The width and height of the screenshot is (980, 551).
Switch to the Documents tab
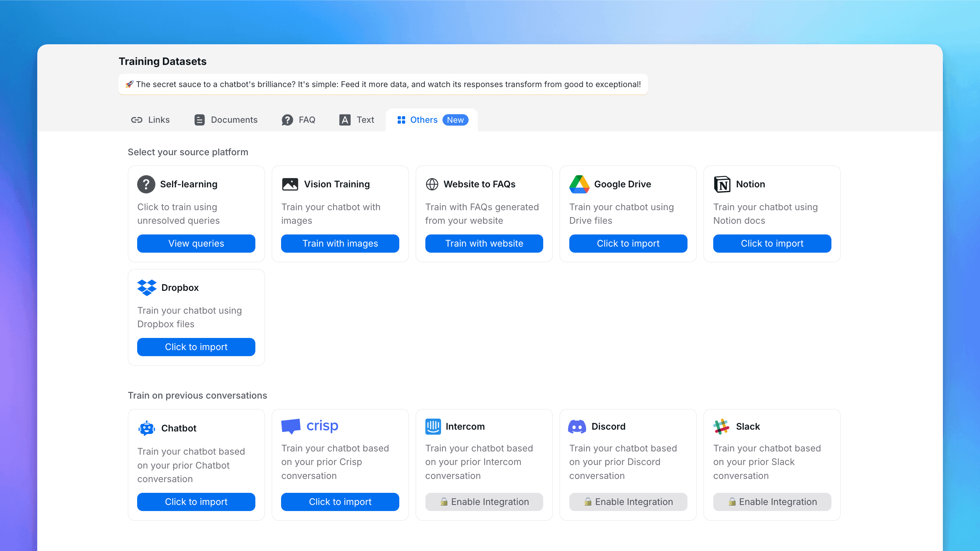[x=226, y=120]
